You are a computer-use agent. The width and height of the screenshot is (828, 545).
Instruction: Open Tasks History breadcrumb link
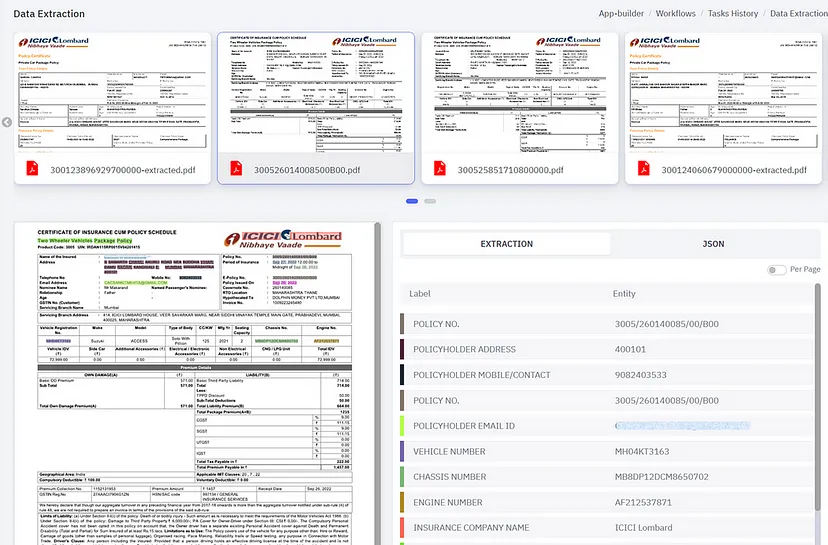pos(733,13)
